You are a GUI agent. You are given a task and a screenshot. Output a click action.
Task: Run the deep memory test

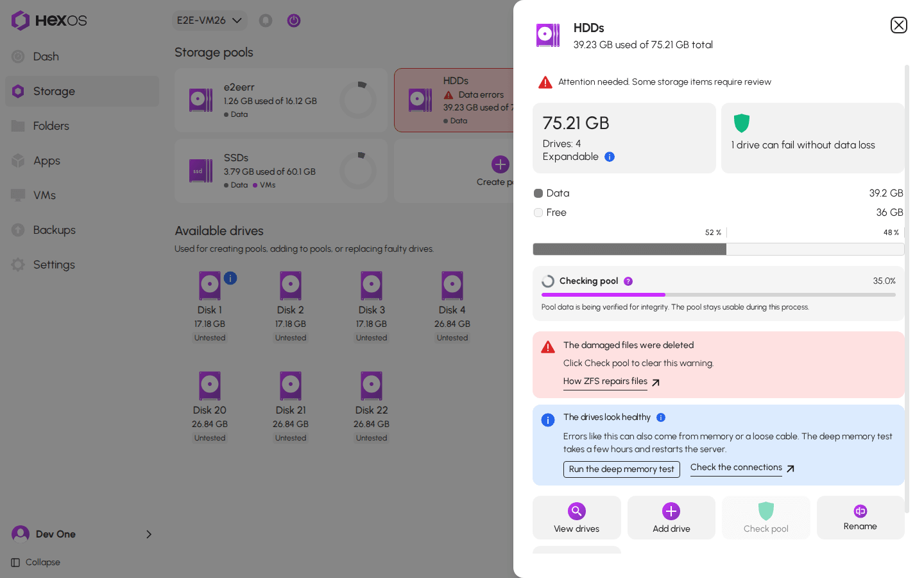[622, 469]
